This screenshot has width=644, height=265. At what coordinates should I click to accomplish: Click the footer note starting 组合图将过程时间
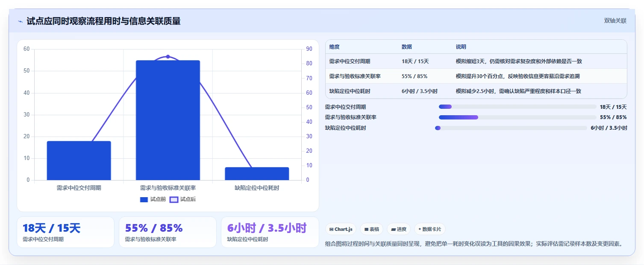[474, 244]
